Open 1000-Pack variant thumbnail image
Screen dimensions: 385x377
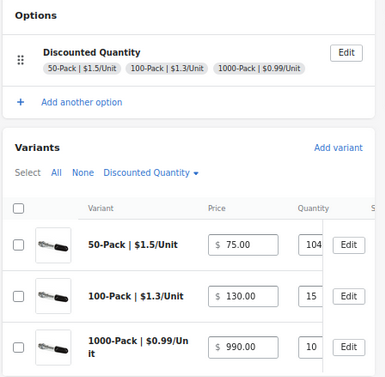tap(53, 347)
